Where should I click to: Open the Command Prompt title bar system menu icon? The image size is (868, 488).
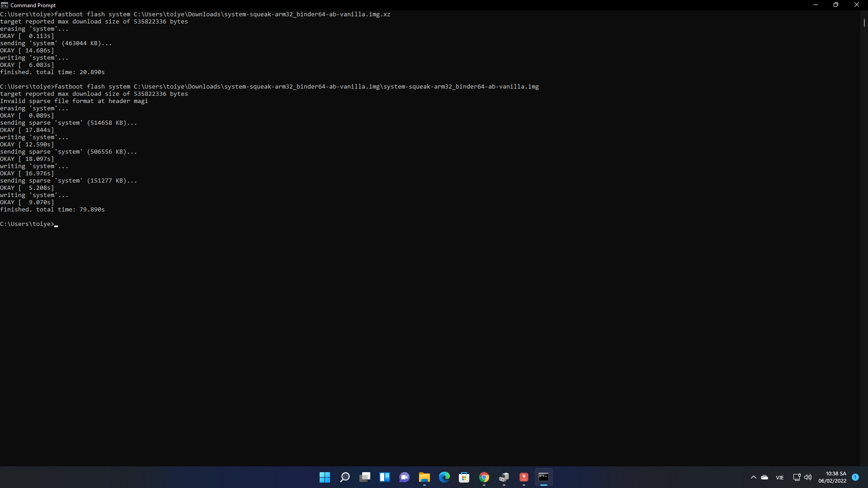tap(5, 5)
